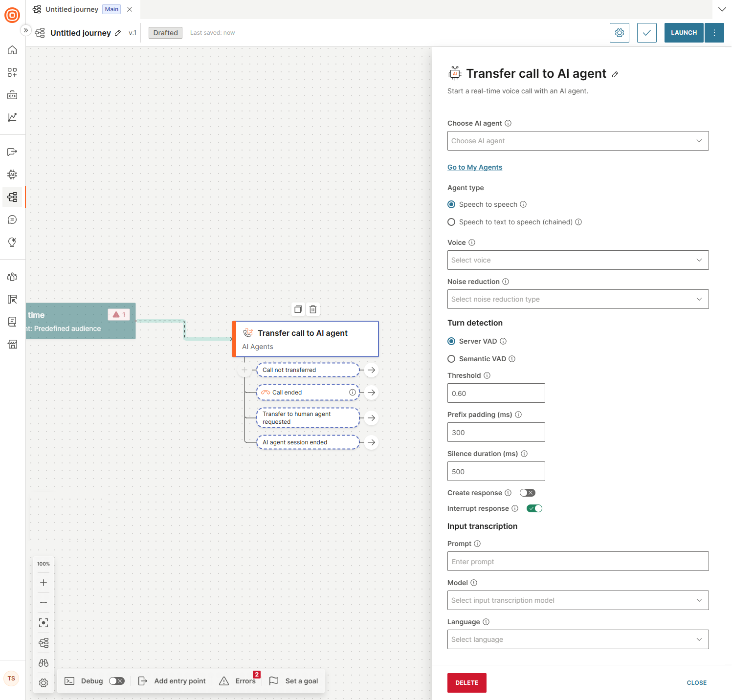Viewport: 732px width, 700px height.
Task: Open journey settings gear in top bar
Action: (619, 33)
